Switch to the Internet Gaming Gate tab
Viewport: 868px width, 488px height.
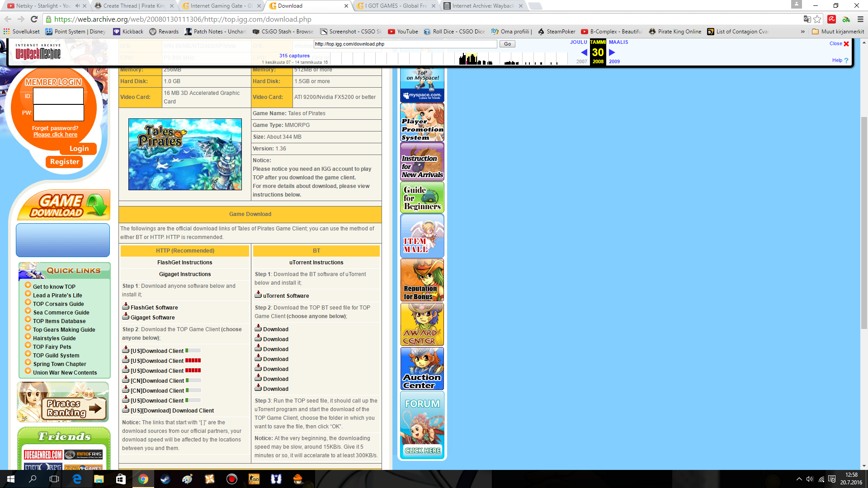click(x=221, y=6)
